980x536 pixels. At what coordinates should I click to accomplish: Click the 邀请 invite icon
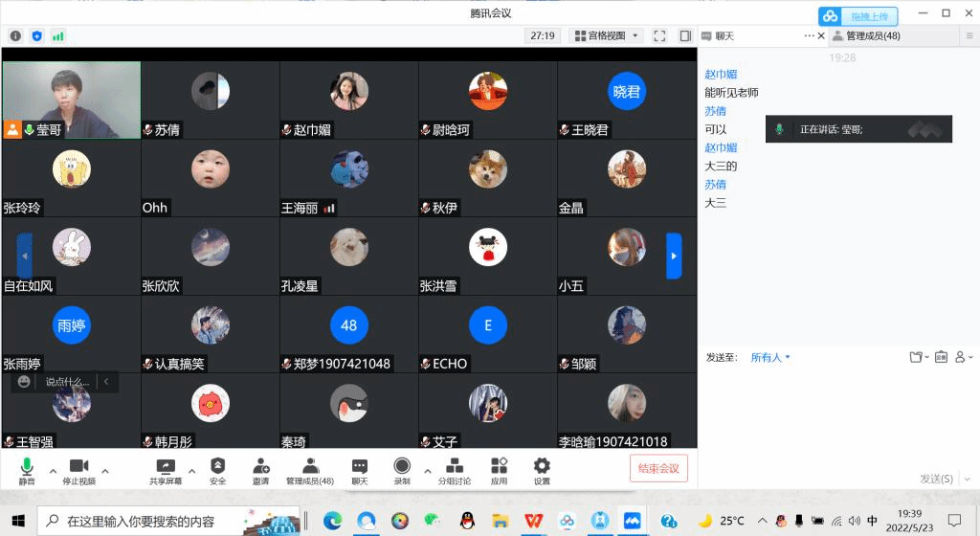(260, 469)
